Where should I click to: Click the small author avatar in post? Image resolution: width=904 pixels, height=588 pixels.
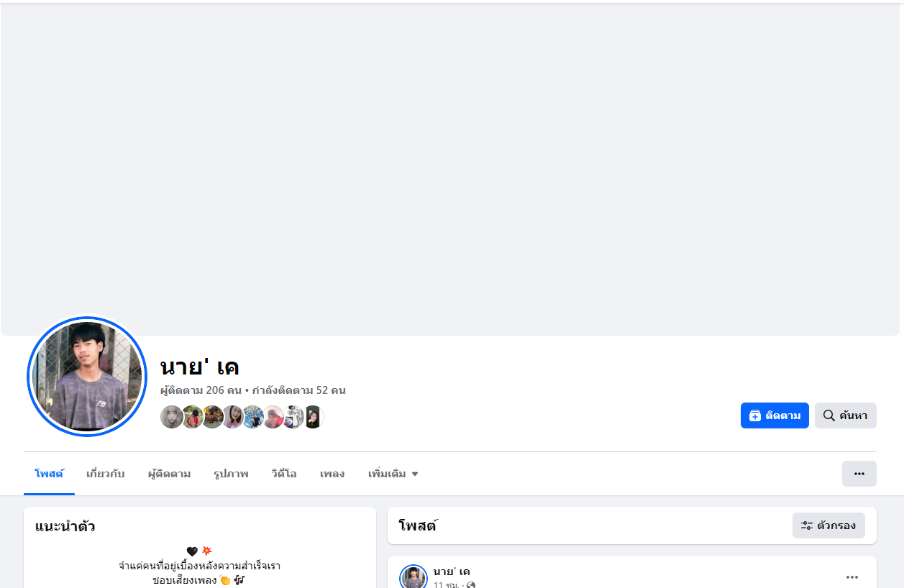pyautogui.click(x=414, y=577)
